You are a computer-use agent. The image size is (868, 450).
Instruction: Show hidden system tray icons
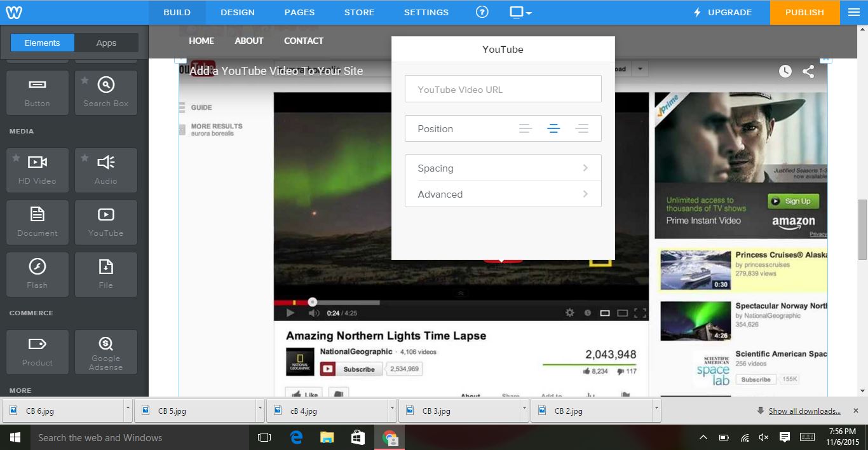[x=703, y=437]
